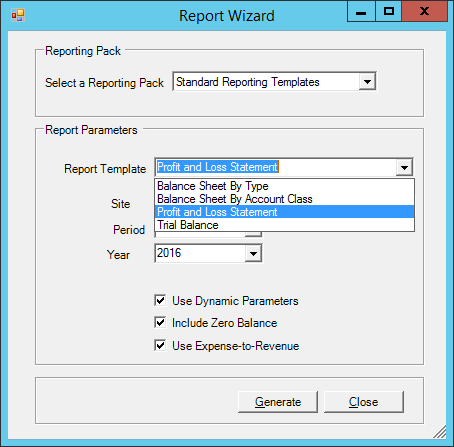Click the Report Template text field
The image size is (454, 447).
pyautogui.click(x=276, y=167)
